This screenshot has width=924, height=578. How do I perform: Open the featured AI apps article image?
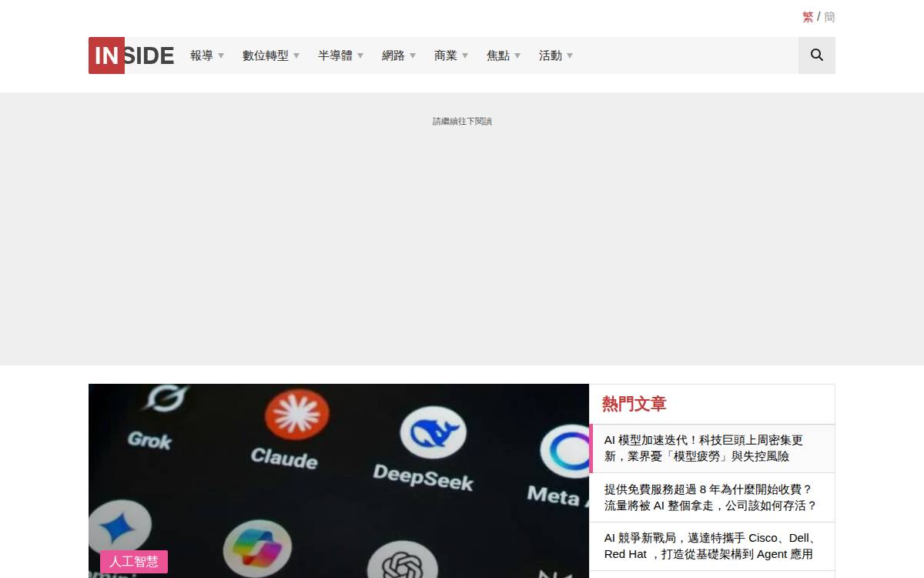click(x=339, y=481)
